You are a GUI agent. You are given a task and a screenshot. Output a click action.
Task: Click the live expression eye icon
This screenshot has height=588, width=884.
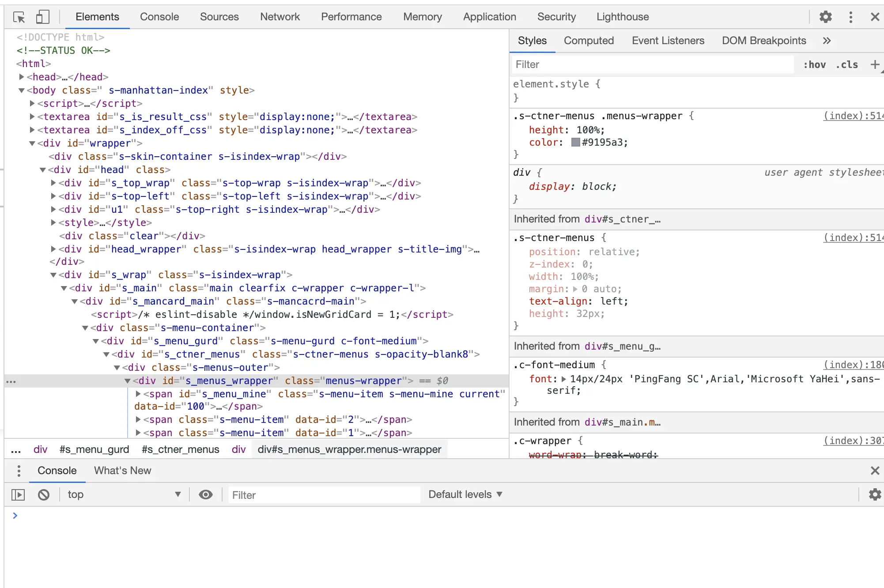205,495
